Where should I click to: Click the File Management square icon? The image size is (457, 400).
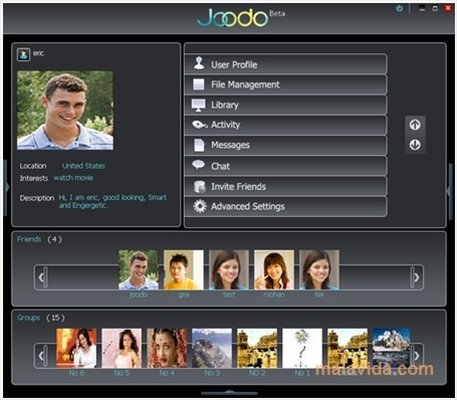(199, 84)
